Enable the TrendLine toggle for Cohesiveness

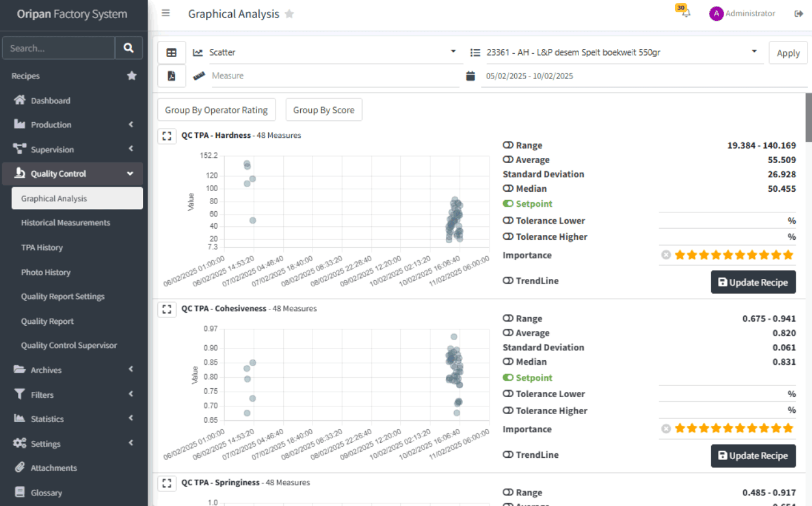click(x=509, y=454)
